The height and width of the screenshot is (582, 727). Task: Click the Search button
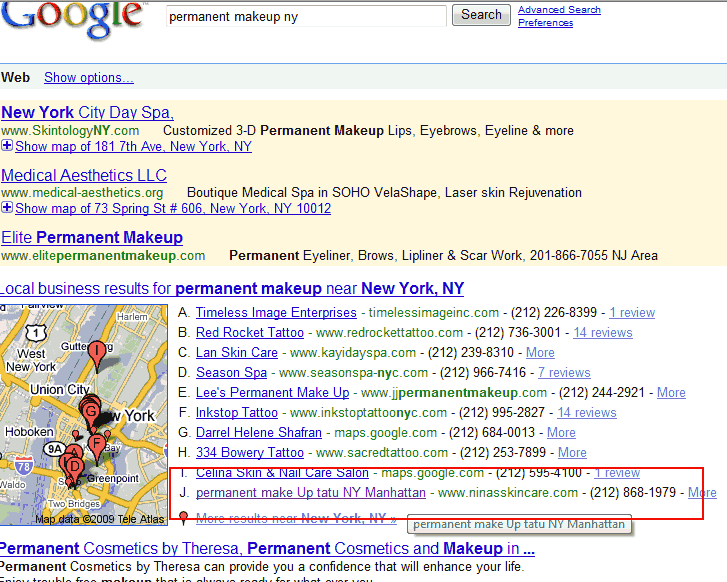481,15
